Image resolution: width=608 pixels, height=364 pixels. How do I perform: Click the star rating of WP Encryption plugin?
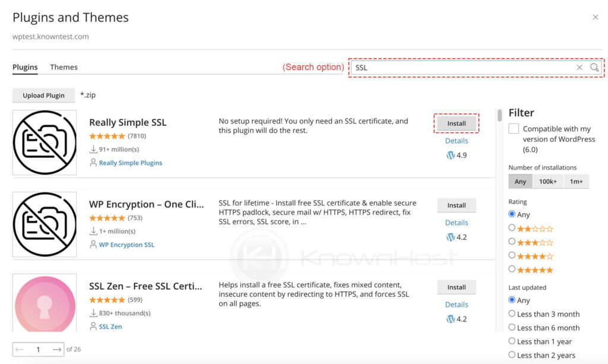[107, 218]
